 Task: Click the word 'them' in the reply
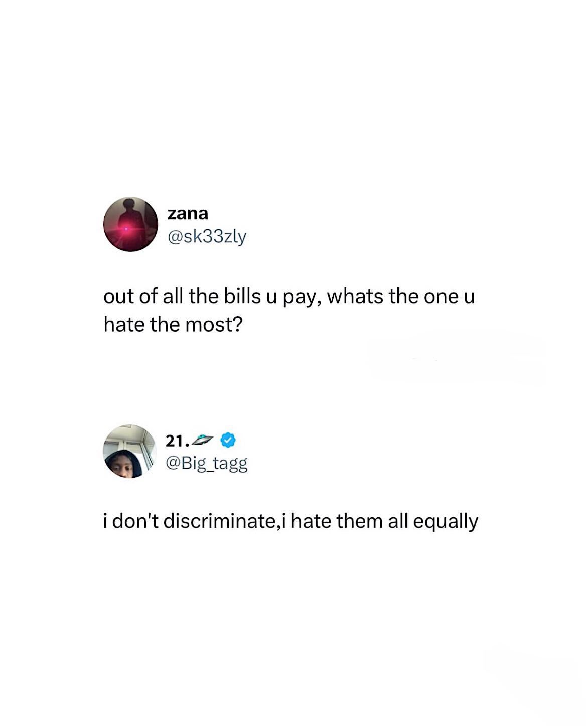(x=360, y=521)
